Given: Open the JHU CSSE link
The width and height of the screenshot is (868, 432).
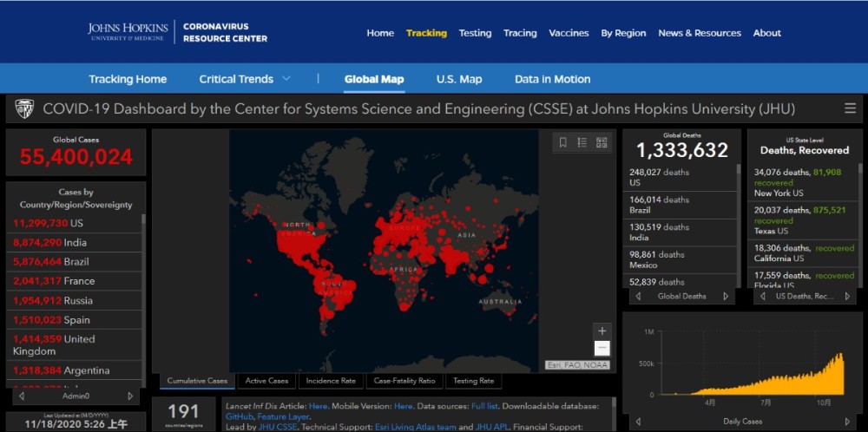Looking at the screenshot, I should point(278,427).
